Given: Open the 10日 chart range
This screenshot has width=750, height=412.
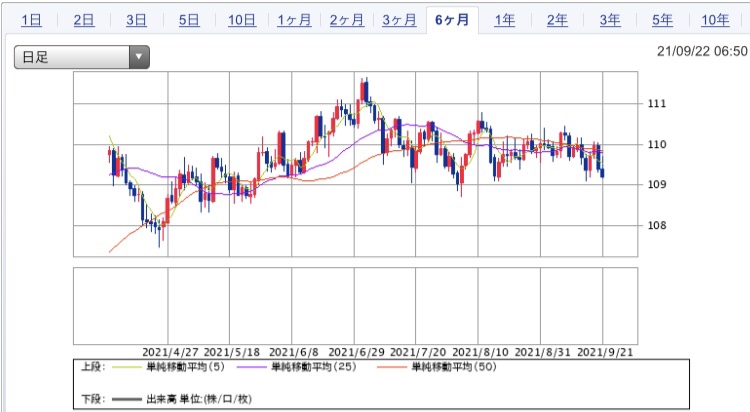Looking at the screenshot, I should pos(242,20).
